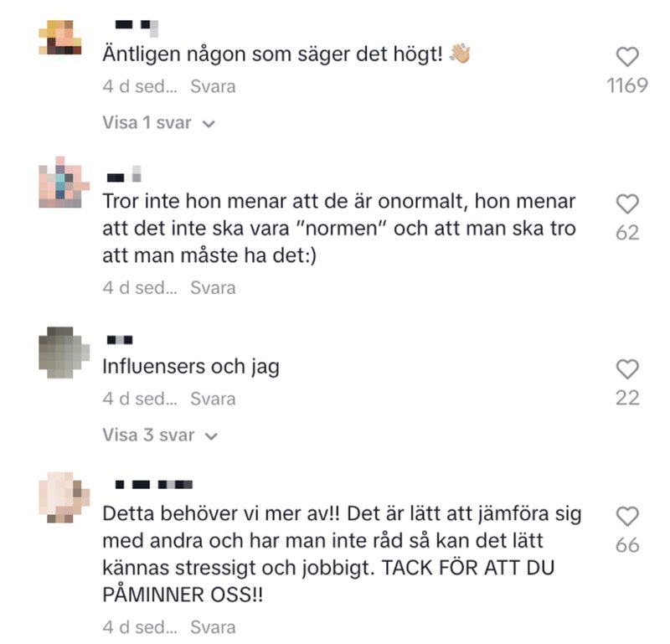Open username above "Influensers och jag"
Screen dimensions: 670x644
(x=120, y=340)
